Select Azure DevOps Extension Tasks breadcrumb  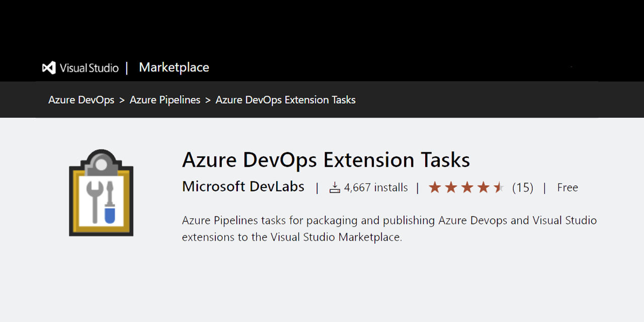click(286, 100)
